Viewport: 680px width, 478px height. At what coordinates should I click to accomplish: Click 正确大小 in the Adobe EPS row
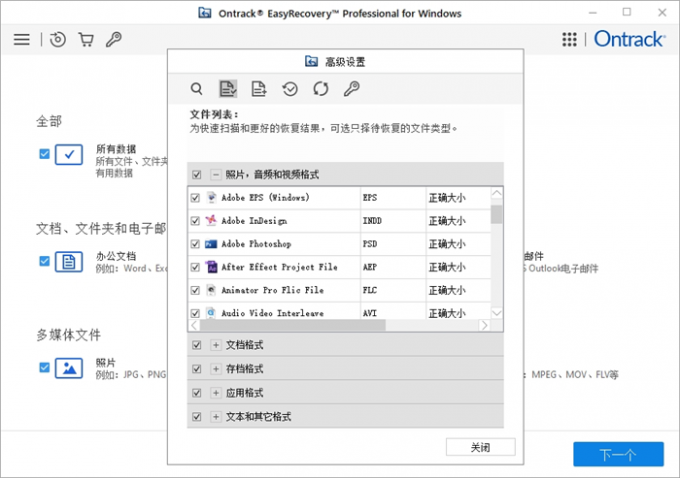coord(447,198)
